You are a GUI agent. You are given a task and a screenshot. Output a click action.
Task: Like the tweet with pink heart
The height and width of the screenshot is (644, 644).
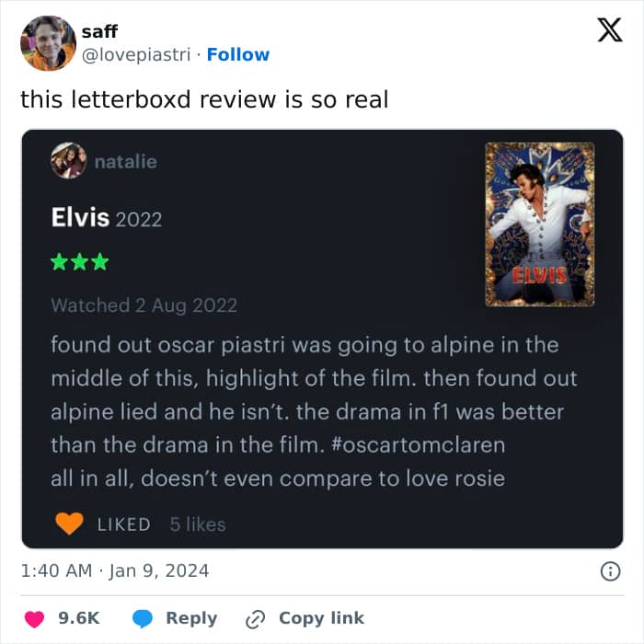[35, 619]
